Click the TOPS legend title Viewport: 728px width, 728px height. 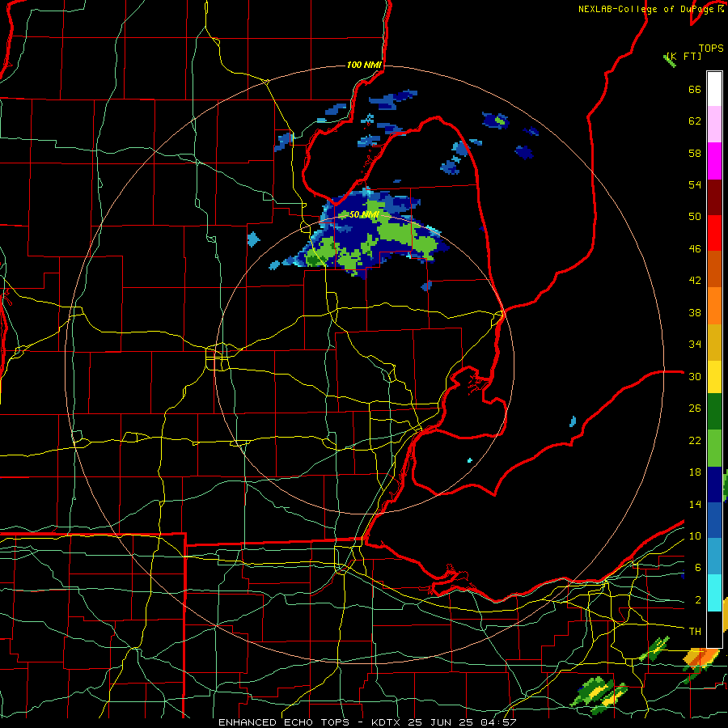click(x=711, y=49)
